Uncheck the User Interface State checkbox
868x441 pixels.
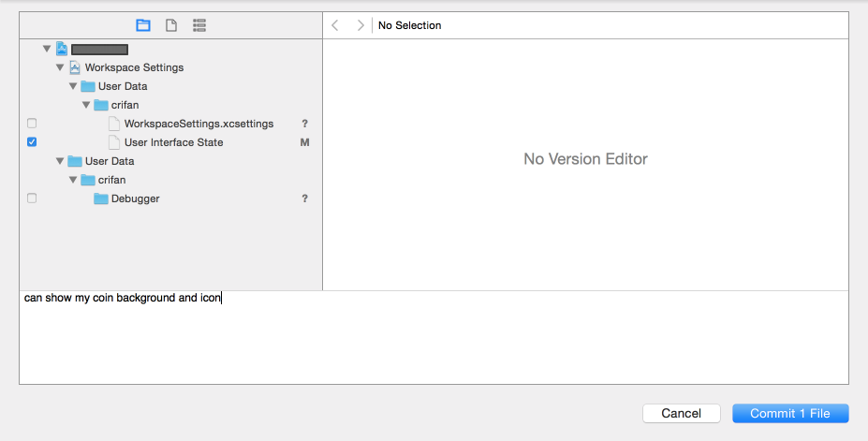(x=32, y=142)
